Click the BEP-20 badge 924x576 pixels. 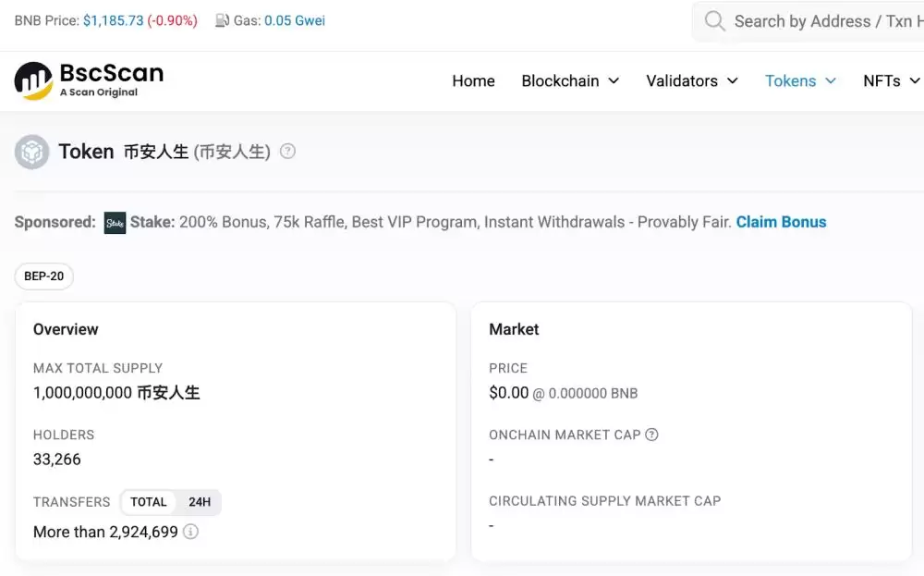(x=43, y=276)
